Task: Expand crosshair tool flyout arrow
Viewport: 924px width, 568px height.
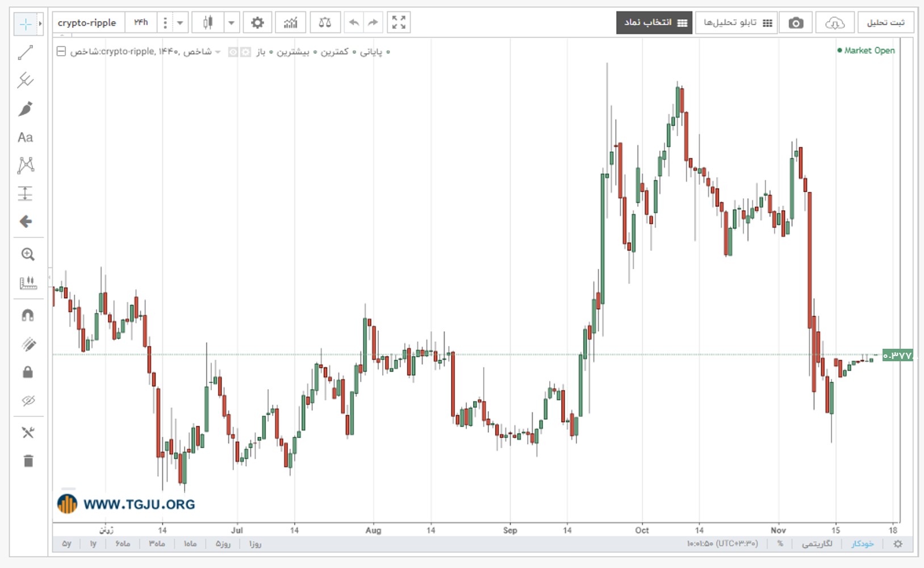Action: (x=40, y=24)
